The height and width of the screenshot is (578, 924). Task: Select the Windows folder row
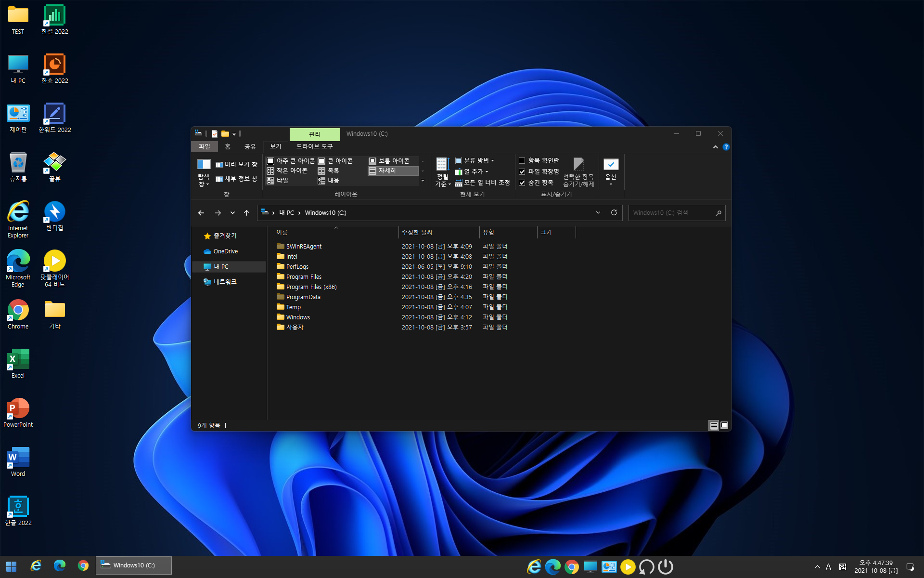392,317
